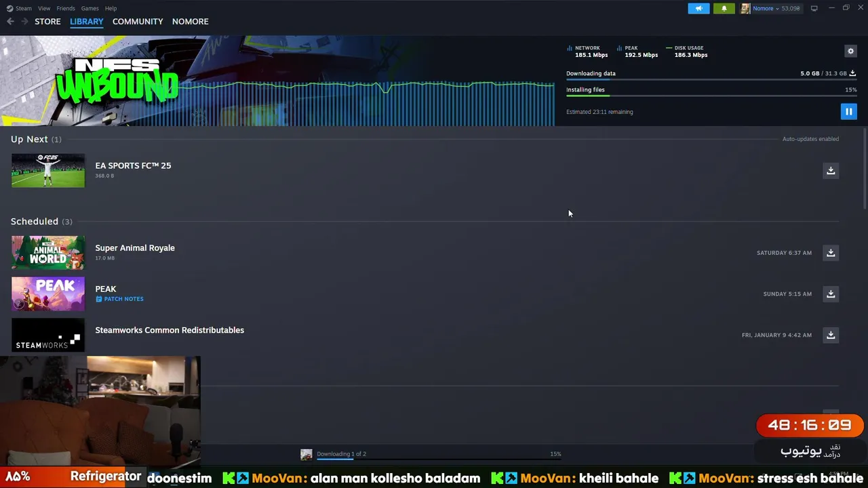Viewport: 868px width, 488px height.
Task: Pause the NFS Unbound download
Action: coord(848,111)
